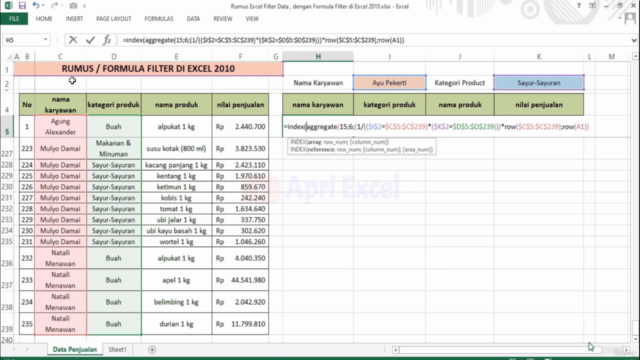Switch to the INSERT ribbon tab

[x=74, y=19]
